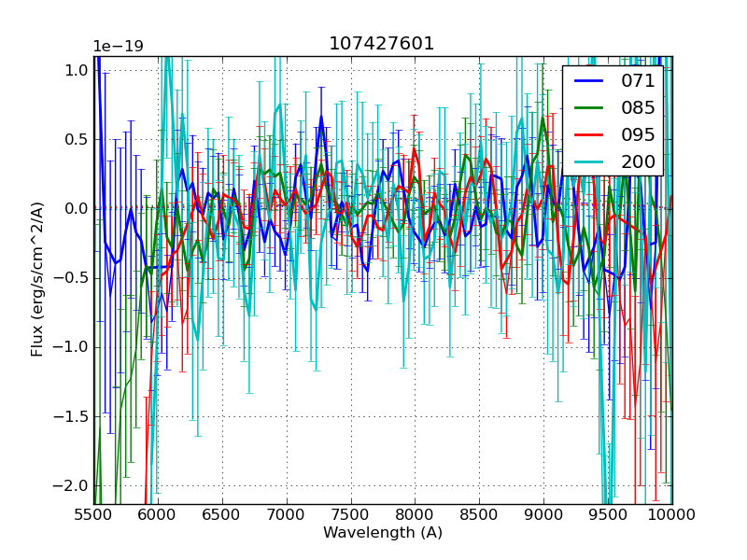Select the 200 legend label
This screenshot has width=747, height=560.
pos(638,161)
